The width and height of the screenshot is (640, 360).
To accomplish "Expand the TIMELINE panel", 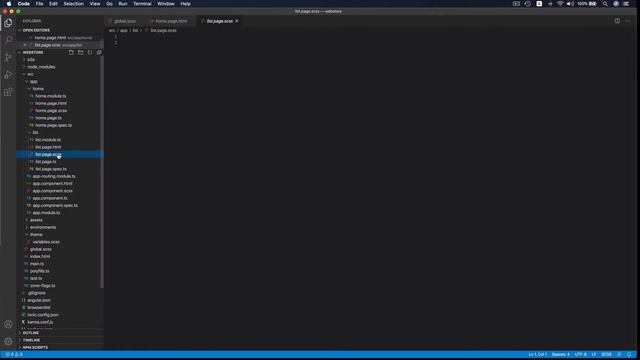I will [31, 340].
